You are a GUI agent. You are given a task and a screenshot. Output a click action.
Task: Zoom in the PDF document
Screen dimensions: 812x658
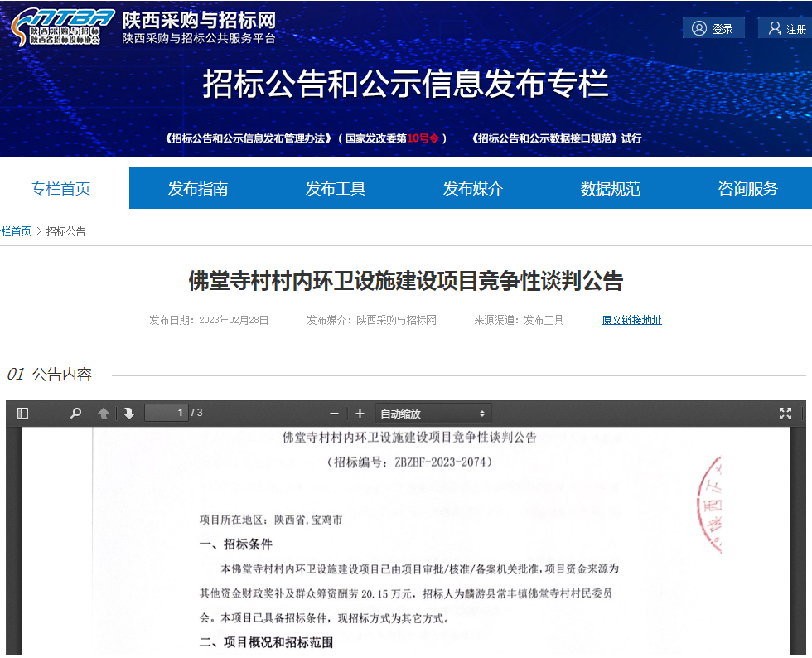[360, 414]
